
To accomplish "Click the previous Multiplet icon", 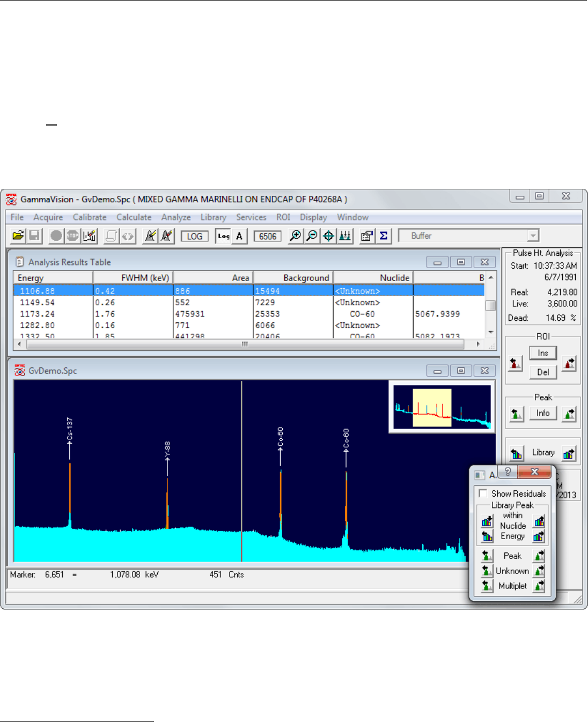I will (487, 586).
